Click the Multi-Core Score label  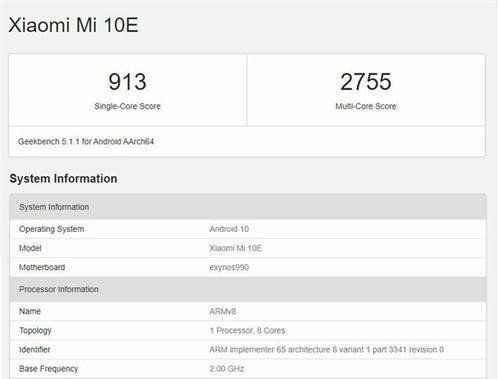pyautogui.click(x=366, y=106)
